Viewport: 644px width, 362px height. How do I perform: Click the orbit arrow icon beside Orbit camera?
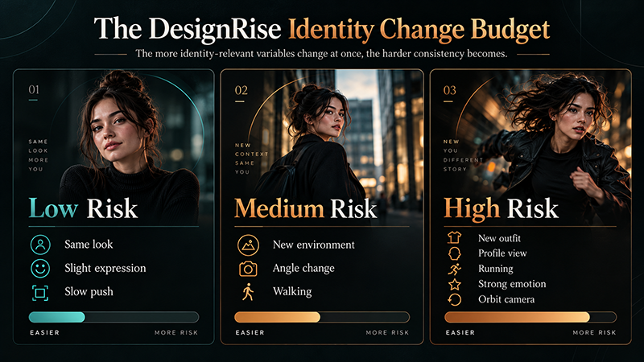454,299
